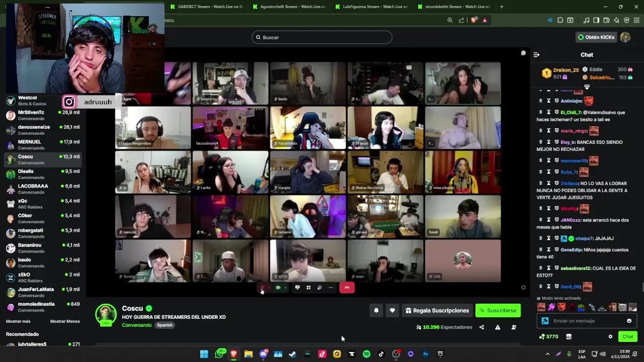Click the Regala Suscripciones button

pos(437,311)
